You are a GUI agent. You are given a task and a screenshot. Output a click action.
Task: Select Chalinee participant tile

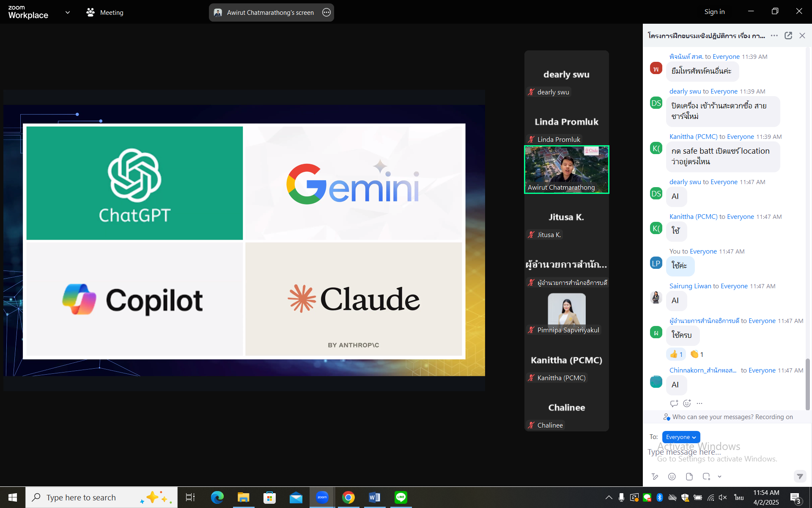click(566, 407)
